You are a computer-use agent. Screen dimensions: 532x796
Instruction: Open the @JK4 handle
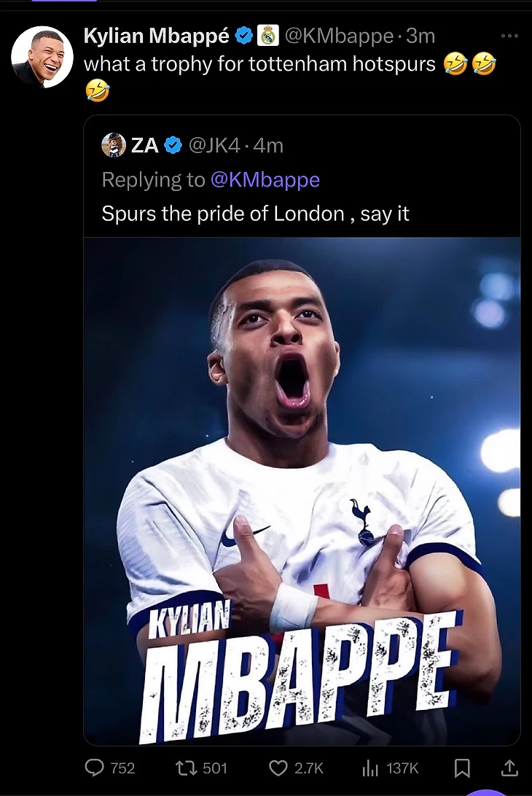tap(214, 145)
